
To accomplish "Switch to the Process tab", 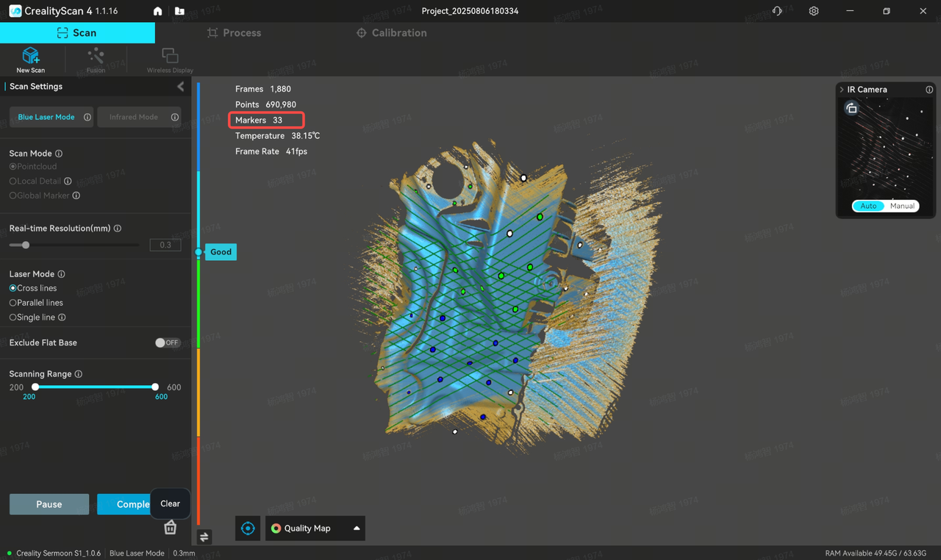I will 234,32.
